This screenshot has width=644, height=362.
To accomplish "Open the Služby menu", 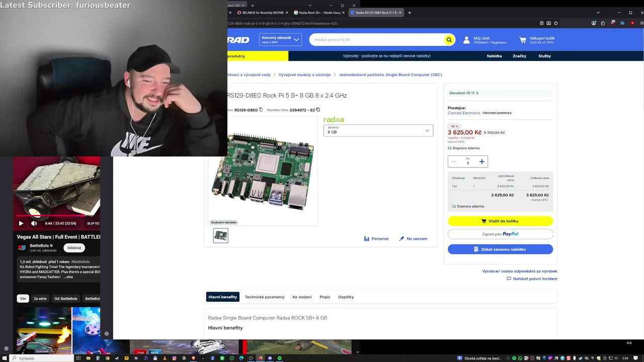I will click(544, 56).
